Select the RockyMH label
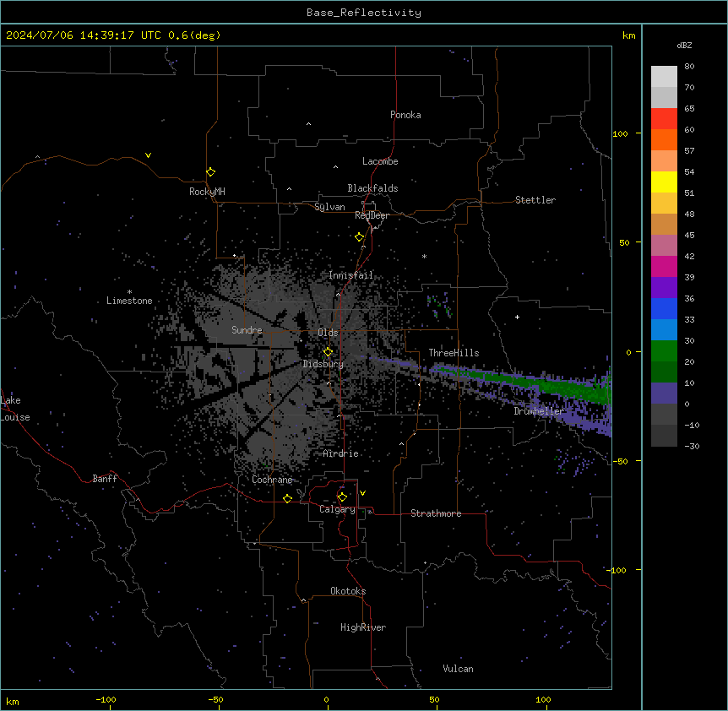 click(x=207, y=192)
